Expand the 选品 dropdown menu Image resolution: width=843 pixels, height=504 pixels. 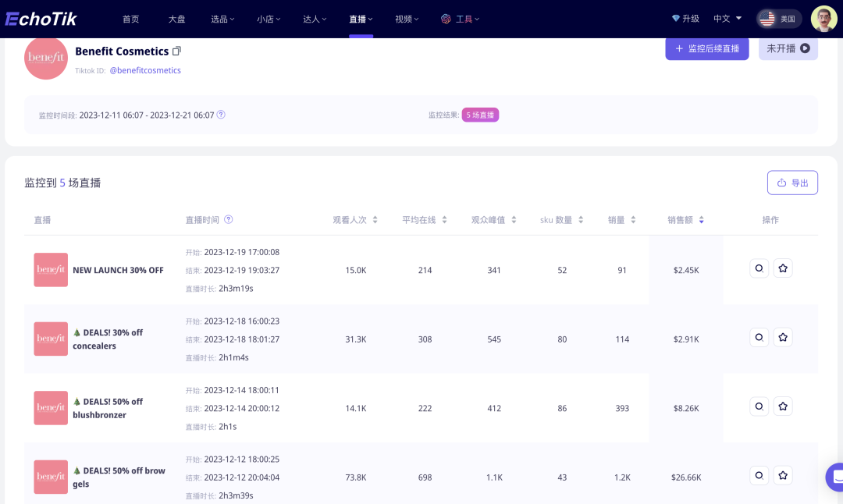pyautogui.click(x=222, y=19)
